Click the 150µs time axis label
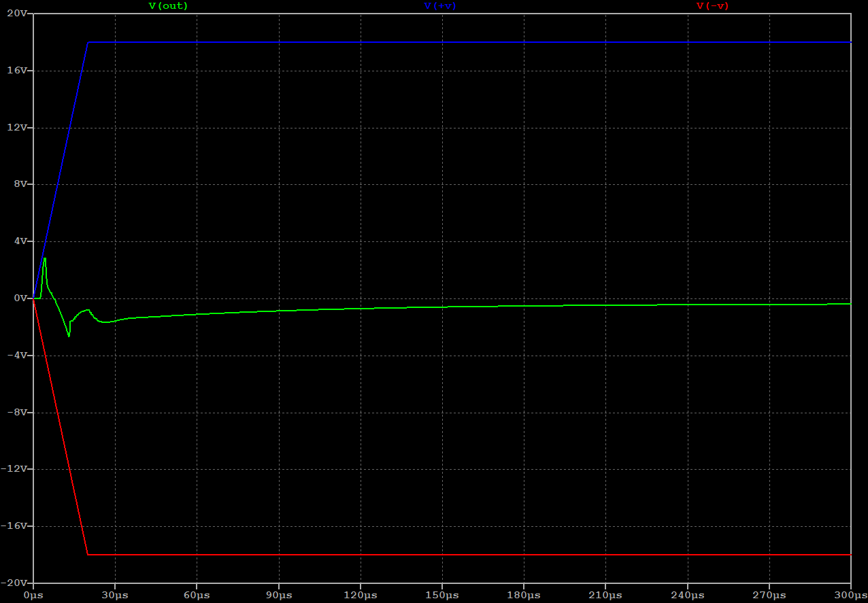Image resolution: width=868 pixels, height=603 pixels. [442, 595]
